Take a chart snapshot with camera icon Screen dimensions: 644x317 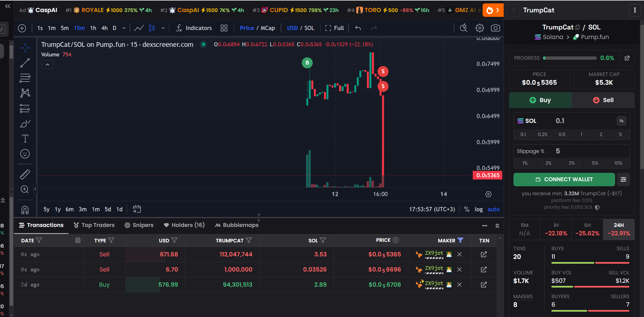pyautogui.click(x=495, y=28)
